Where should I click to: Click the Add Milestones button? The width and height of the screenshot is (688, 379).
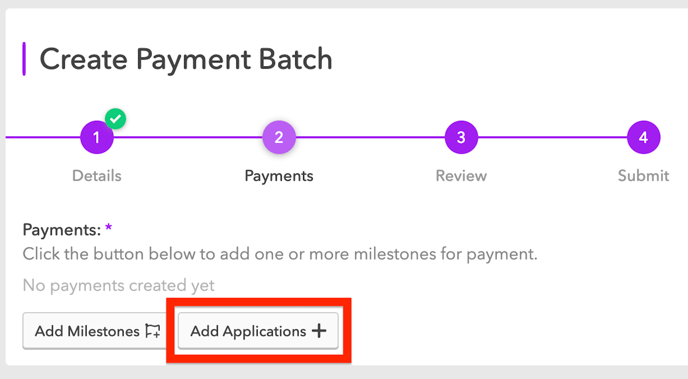click(97, 331)
